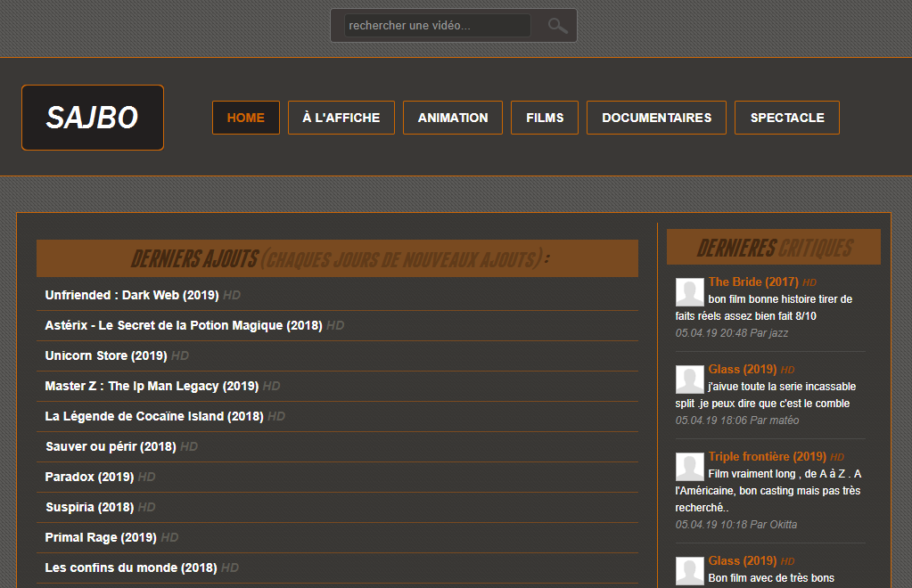This screenshot has width=912, height=588.
Task: Open the DOCUMENTAIRES category
Action: click(x=656, y=118)
